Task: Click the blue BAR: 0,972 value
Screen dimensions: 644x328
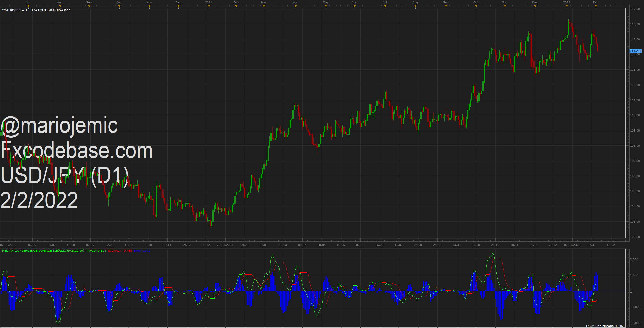Action: pos(142,251)
